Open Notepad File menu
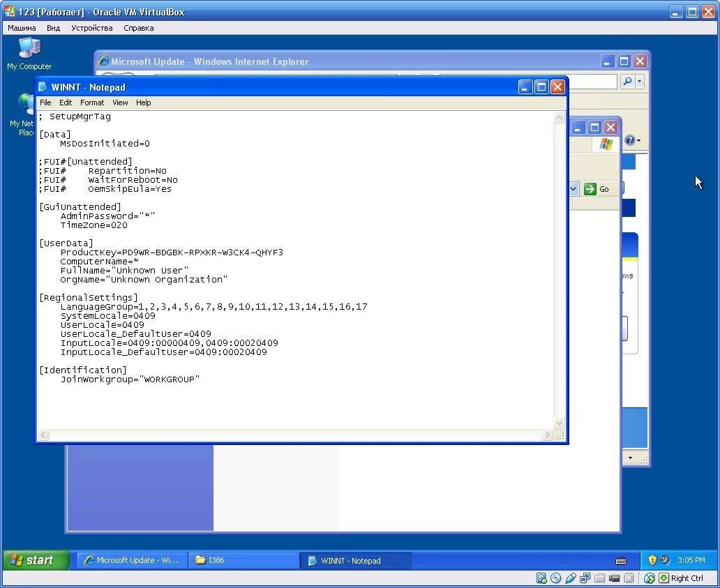Screen dimensions: 720x588 tap(45, 103)
